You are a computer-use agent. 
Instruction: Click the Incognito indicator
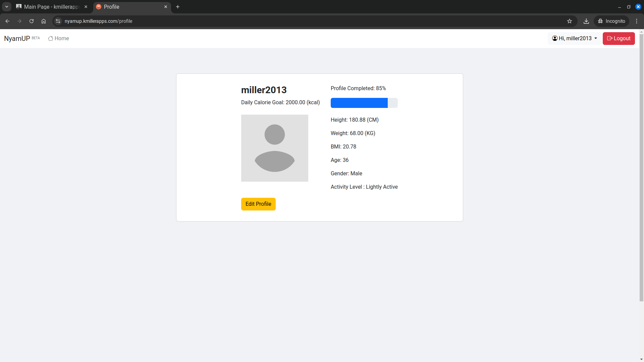[x=611, y=21]
